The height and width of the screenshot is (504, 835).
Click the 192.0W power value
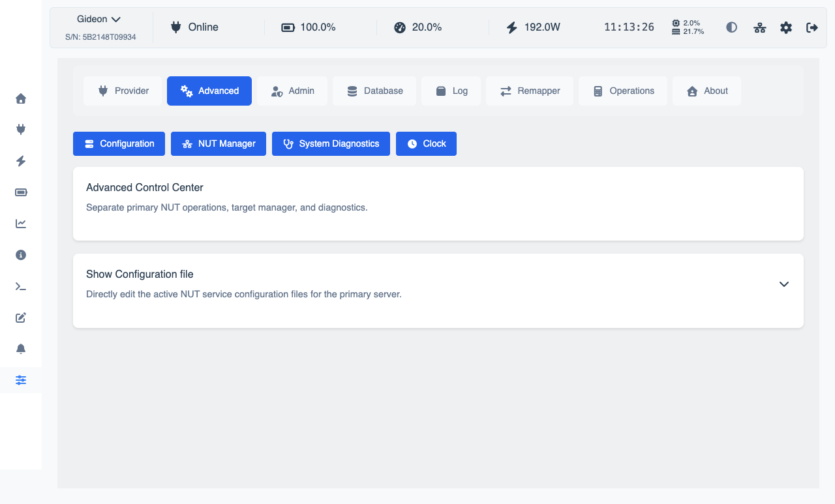click(x=542, y=27)
